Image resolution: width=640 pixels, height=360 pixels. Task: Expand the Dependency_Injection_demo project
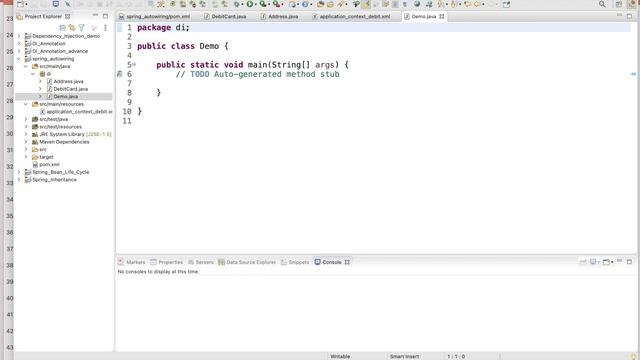19,36
